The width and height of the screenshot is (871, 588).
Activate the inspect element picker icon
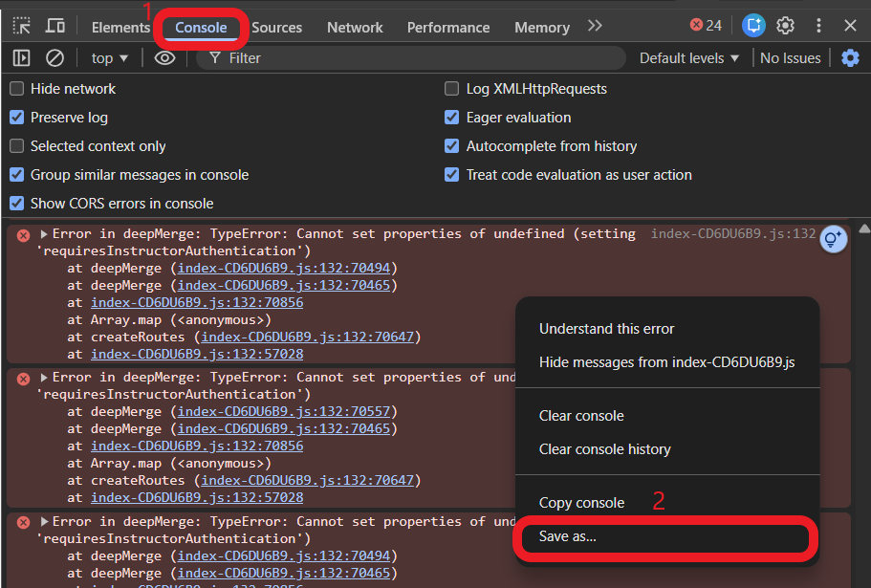click(22, 26)
